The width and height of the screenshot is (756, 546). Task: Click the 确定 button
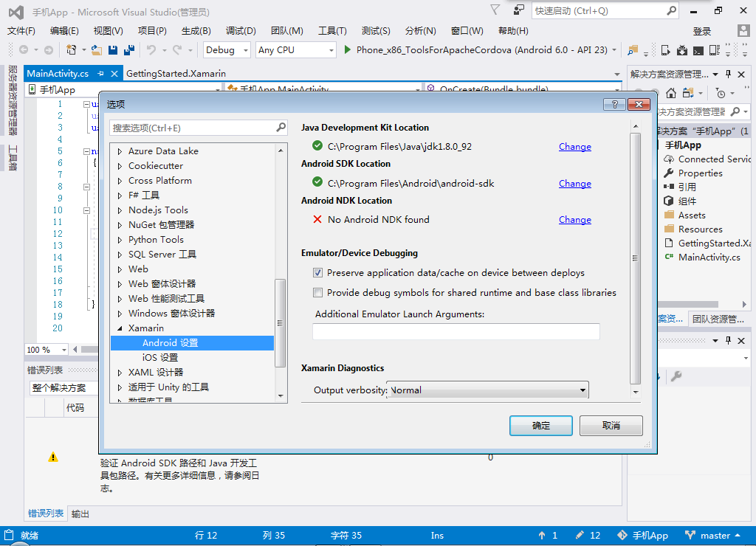tap(541, 426)
